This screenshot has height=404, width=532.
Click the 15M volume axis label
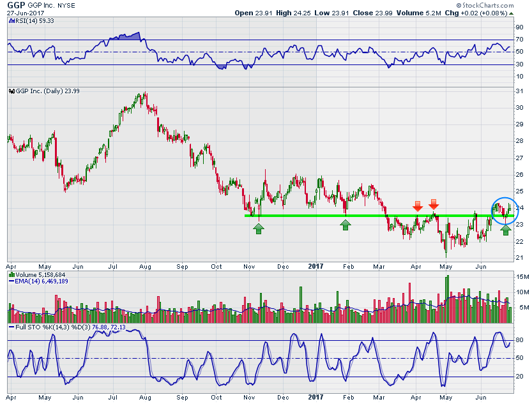click(x=522, y=277)
